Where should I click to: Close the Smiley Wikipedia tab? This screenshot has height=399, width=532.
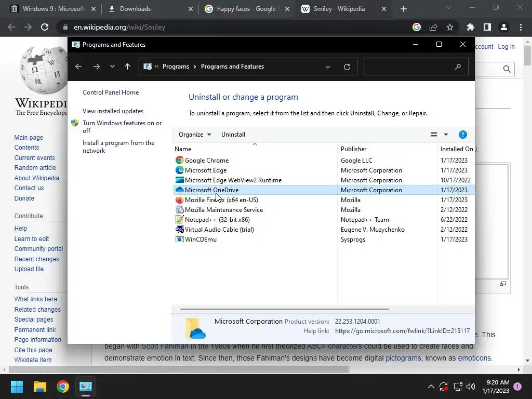384,9
